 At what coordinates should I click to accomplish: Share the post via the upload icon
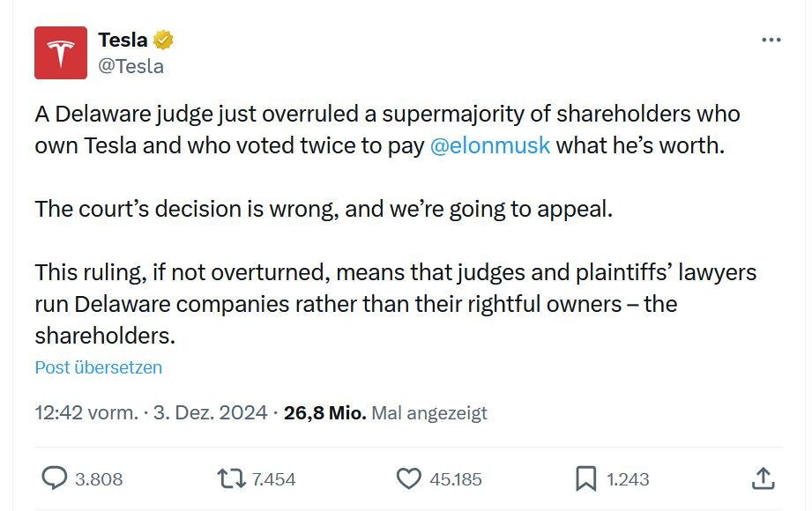pyautogui.click(x=765, y=479)
